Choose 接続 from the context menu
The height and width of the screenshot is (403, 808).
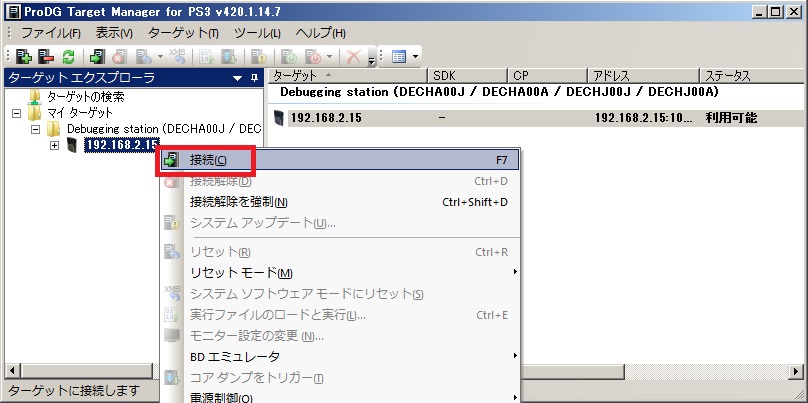[x=340, y=160]
